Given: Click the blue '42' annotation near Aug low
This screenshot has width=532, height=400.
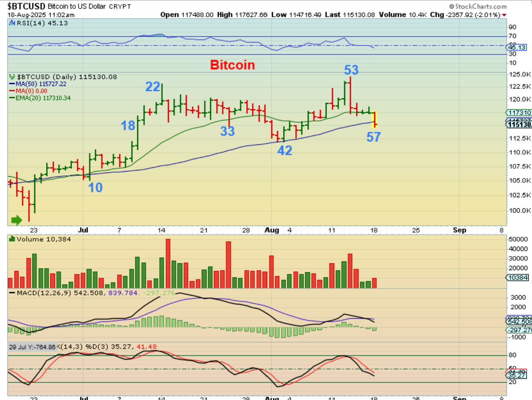Looking at the screenshot, I should [285, 150].
